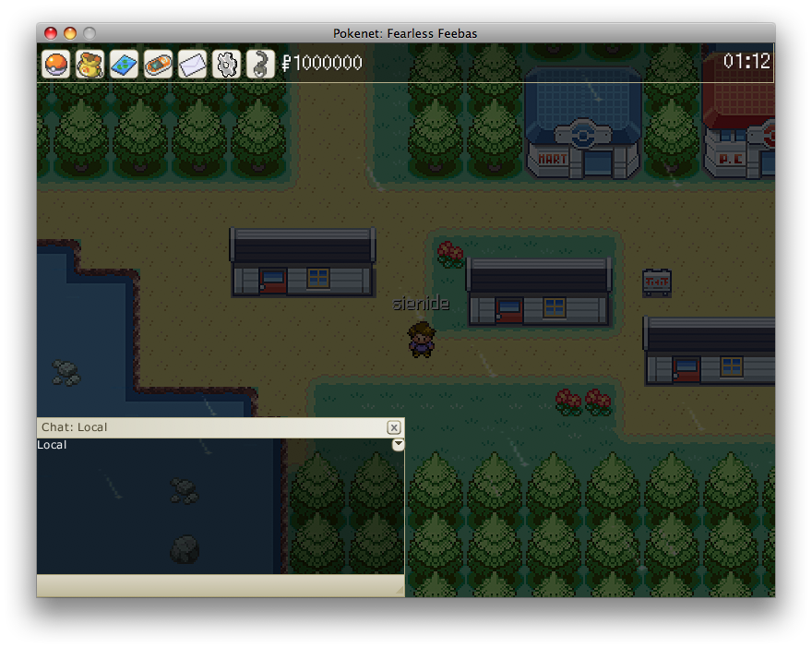The height and width of the screenshot is (648, 812).
Task: Click the yellow macOS minimize button
Action: coord(70,33)
